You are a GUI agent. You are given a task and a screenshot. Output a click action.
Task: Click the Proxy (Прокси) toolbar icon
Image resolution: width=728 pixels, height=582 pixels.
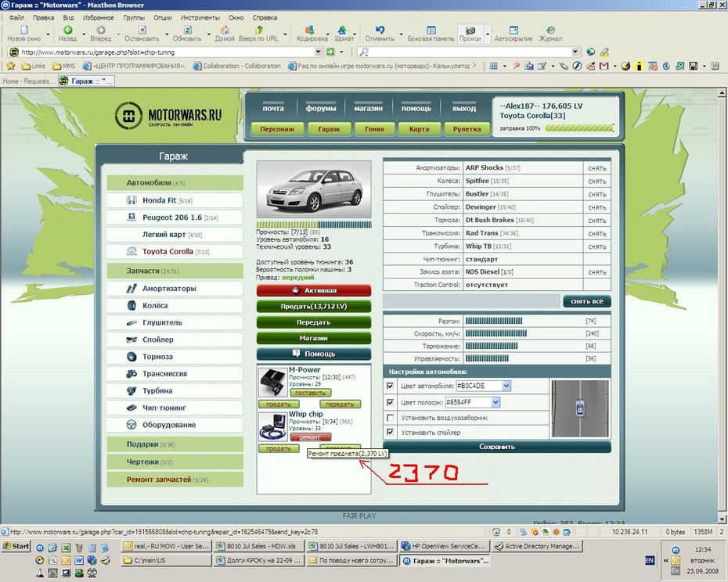(x=470, y=30)
